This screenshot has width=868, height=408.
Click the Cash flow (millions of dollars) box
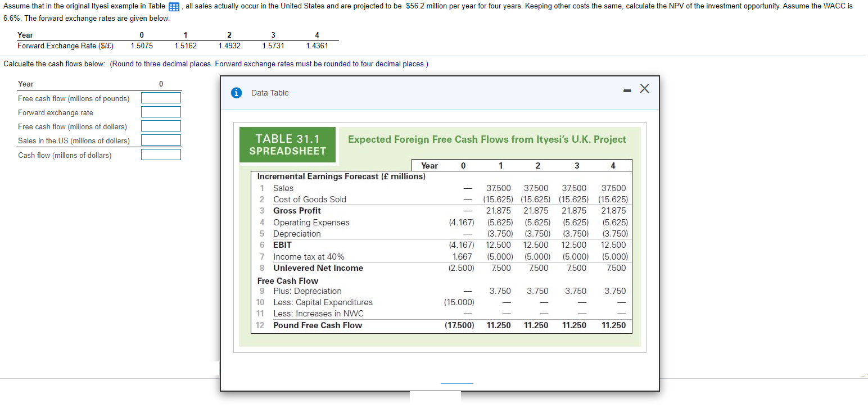click(161, 155)
